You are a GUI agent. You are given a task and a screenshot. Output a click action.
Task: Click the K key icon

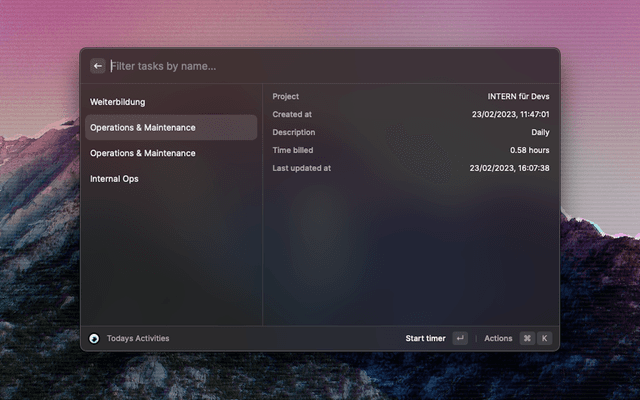click(x=544, y=338)
